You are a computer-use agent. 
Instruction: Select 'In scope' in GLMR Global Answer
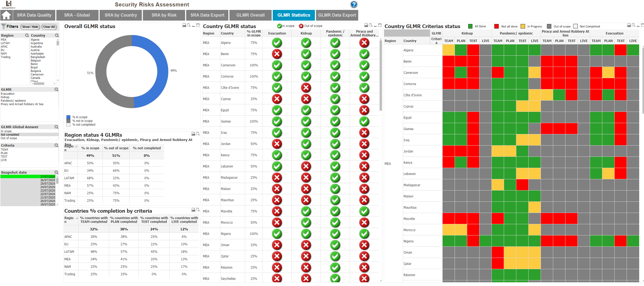pos(6,131)
